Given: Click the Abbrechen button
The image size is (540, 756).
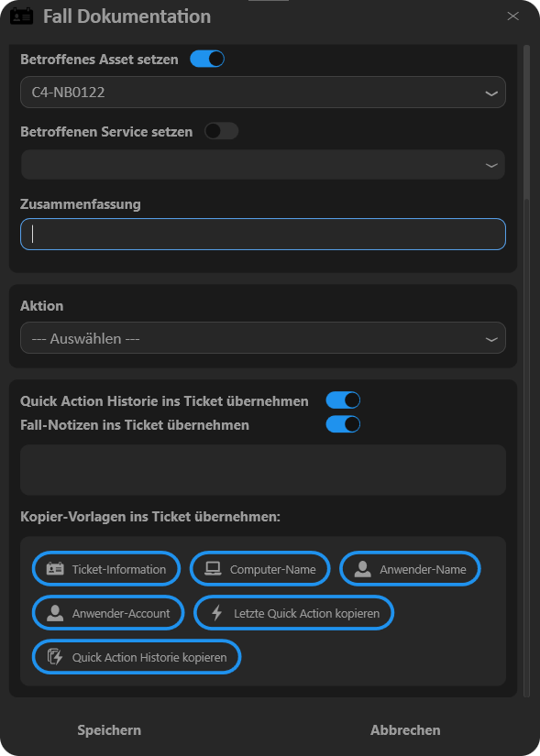Looking at the screenshot, I should click(405, 730).
